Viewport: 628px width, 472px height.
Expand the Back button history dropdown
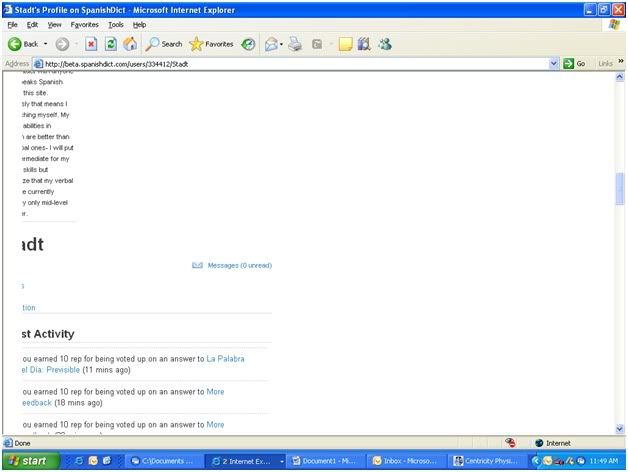pyautogui.click(x=46, y=44)
